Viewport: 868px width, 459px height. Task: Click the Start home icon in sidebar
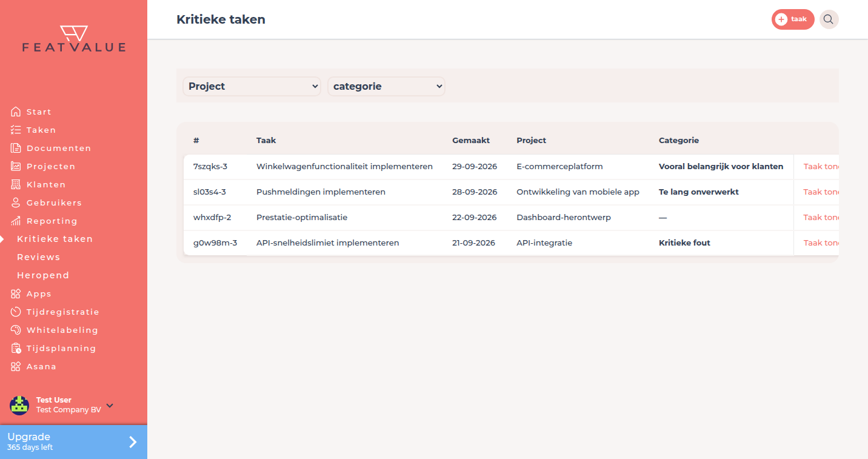[x=16, y=112]
